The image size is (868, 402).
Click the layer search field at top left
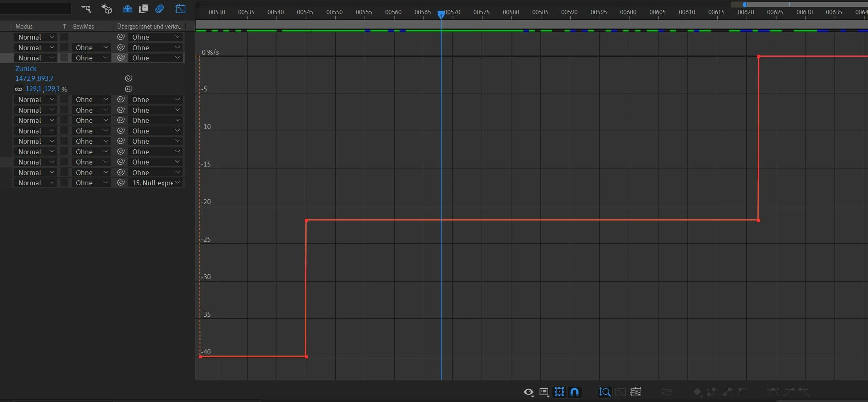click(36, 8)
